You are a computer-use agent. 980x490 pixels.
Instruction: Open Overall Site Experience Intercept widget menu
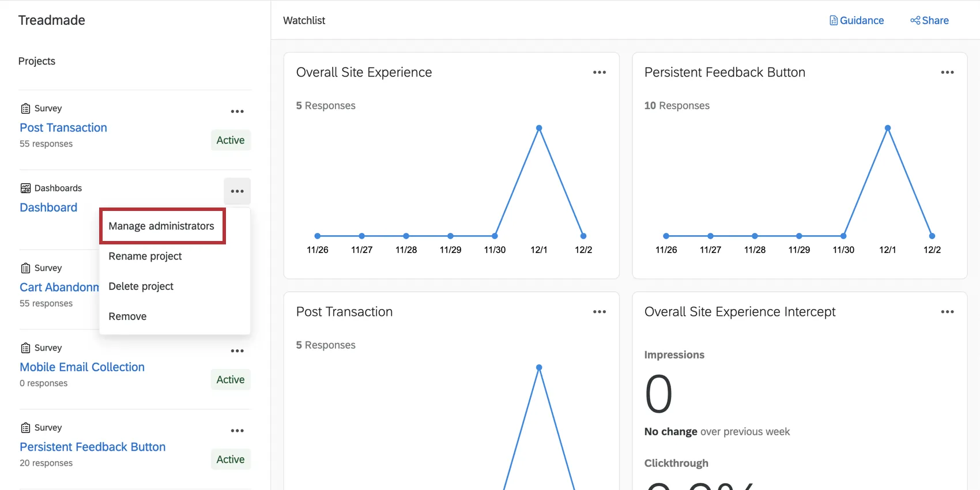coord(947,312)
